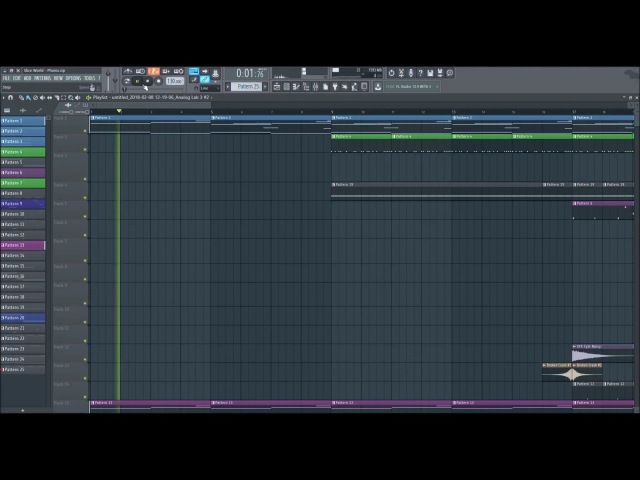Viewport: 640px width, 480px height.
Task: Open the Channel rack icon
Action: (286, 87)
